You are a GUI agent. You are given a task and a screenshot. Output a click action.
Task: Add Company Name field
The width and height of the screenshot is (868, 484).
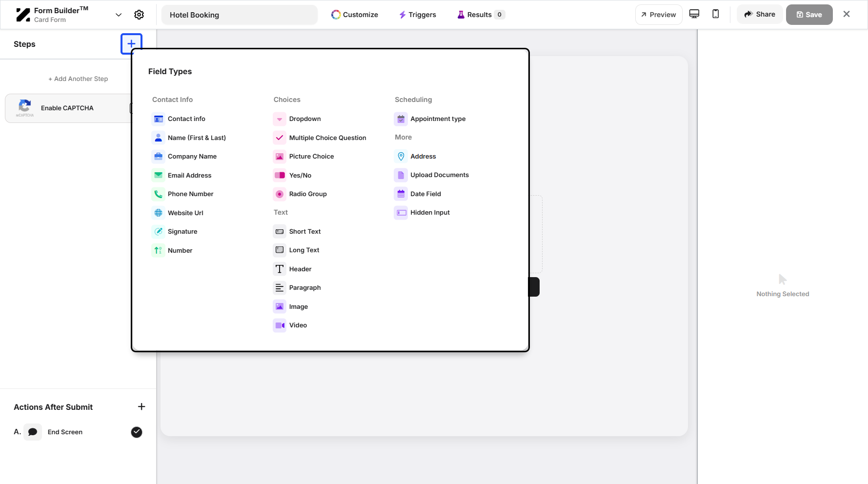pos(184,156)
